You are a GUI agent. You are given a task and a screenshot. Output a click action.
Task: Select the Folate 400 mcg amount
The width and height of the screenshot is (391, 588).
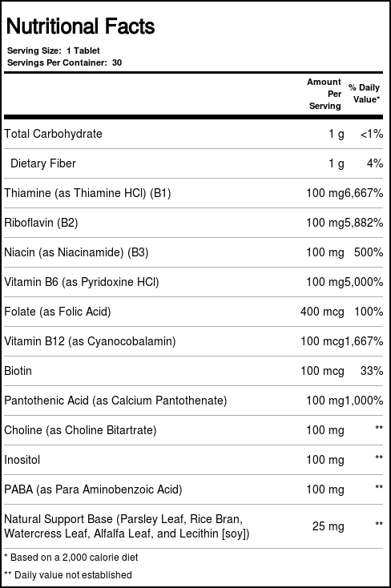322,312
